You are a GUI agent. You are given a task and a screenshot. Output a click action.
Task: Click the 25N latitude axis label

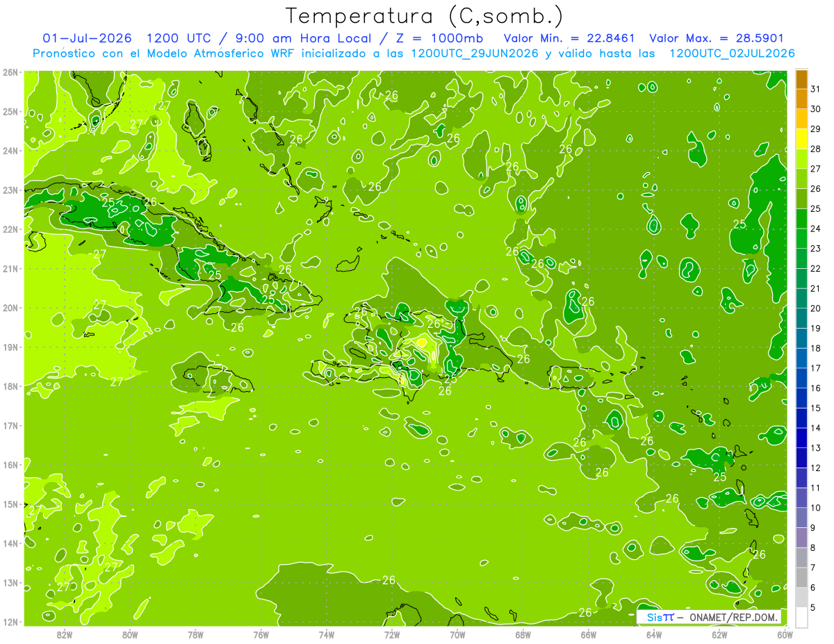coord(10,111)
